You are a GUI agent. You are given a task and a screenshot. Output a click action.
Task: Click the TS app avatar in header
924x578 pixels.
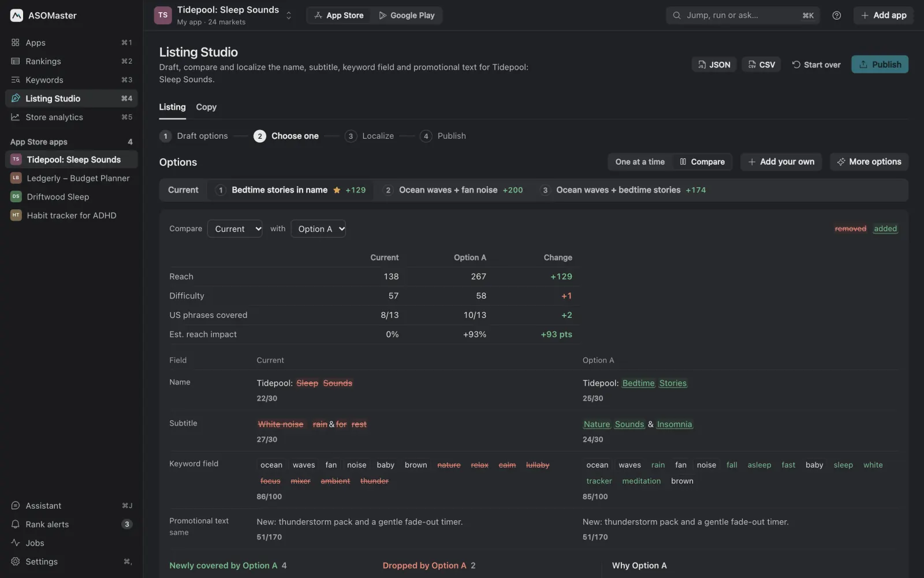click(163, 16)
